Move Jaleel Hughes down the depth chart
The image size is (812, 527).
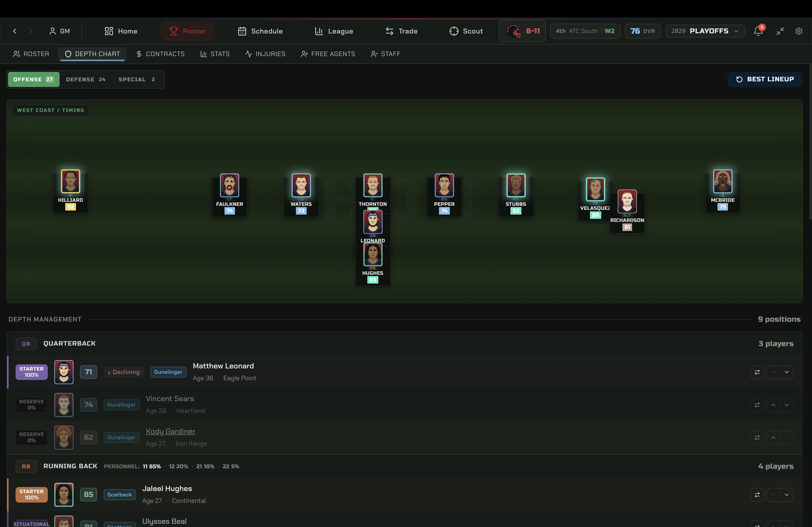coord(787,495)
